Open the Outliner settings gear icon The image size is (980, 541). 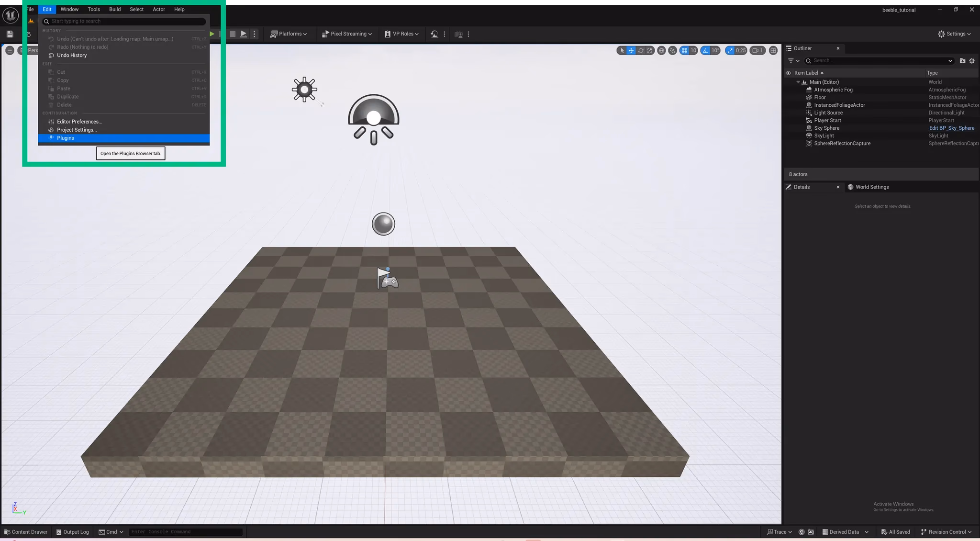coord(972,61)
